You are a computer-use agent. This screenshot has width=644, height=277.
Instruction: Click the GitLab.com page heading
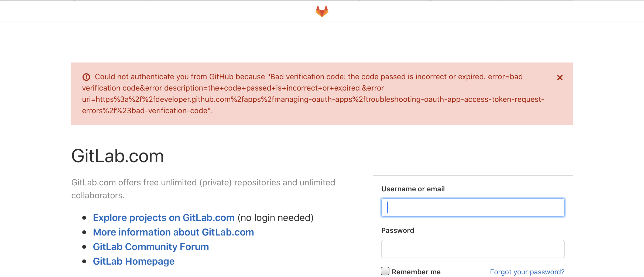[x=118, y=156]
